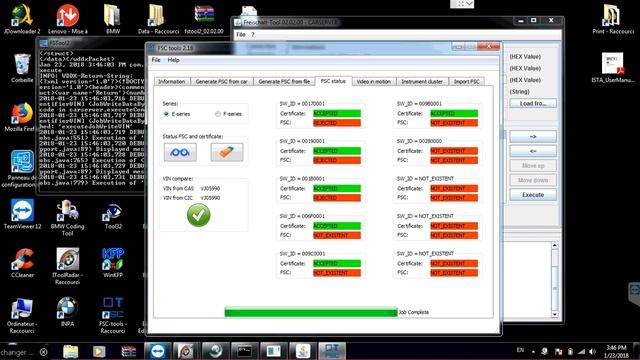
Task: Click the command prompt taskbar icon
Action: (x=244, y=351)
